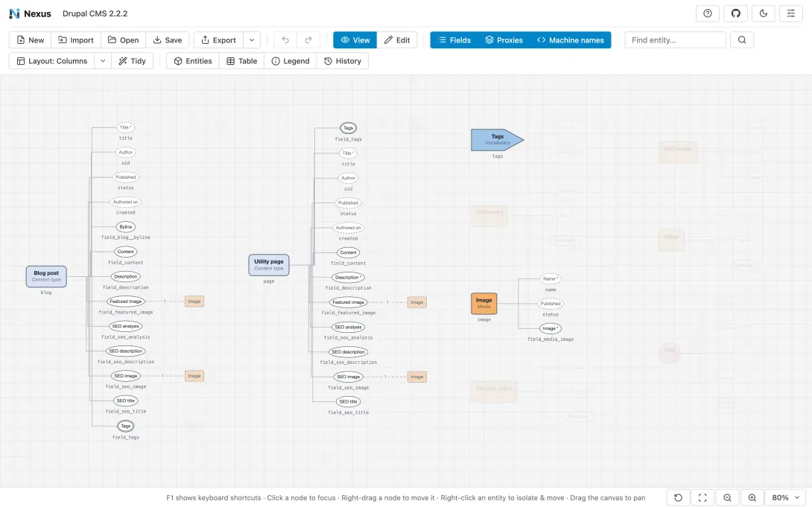The width and height of the screenshot is (812, 507).
Task: Click Image media's Name field node
Action: (551, 279)
